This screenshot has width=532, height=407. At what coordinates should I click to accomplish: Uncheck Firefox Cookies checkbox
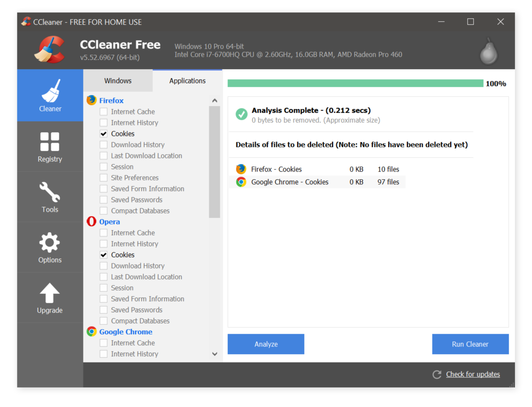tap(103, 133)
